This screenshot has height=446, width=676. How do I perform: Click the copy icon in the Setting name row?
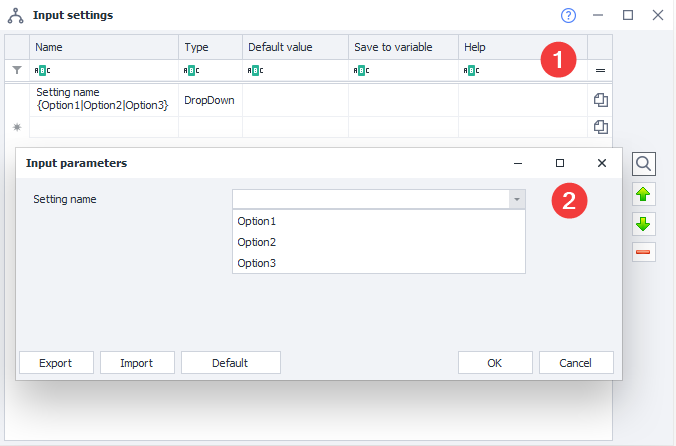click(x=600, y=100)
